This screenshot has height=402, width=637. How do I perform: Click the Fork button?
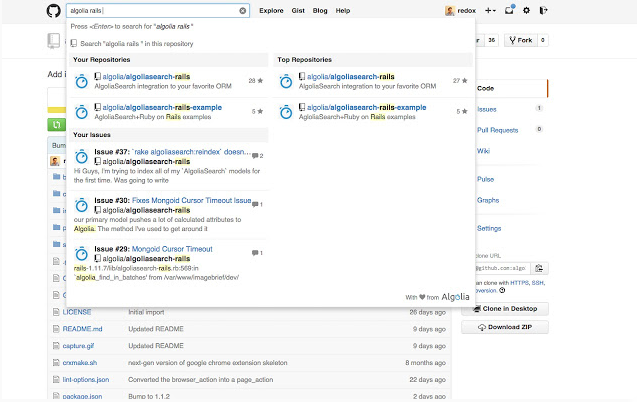[521, 40]
